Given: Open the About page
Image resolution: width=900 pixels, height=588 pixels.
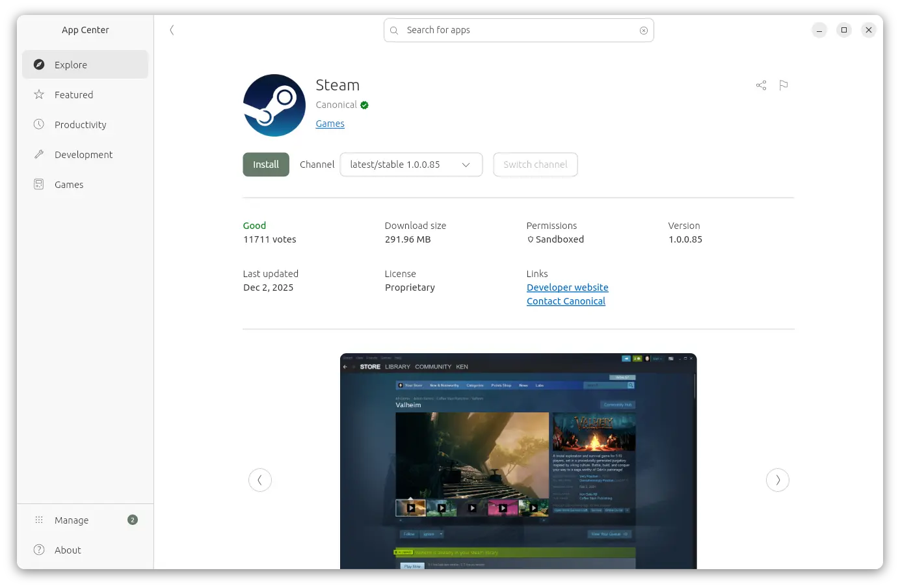Looking at the screenshot, I should pyautogui.click(x=85, y=550).
